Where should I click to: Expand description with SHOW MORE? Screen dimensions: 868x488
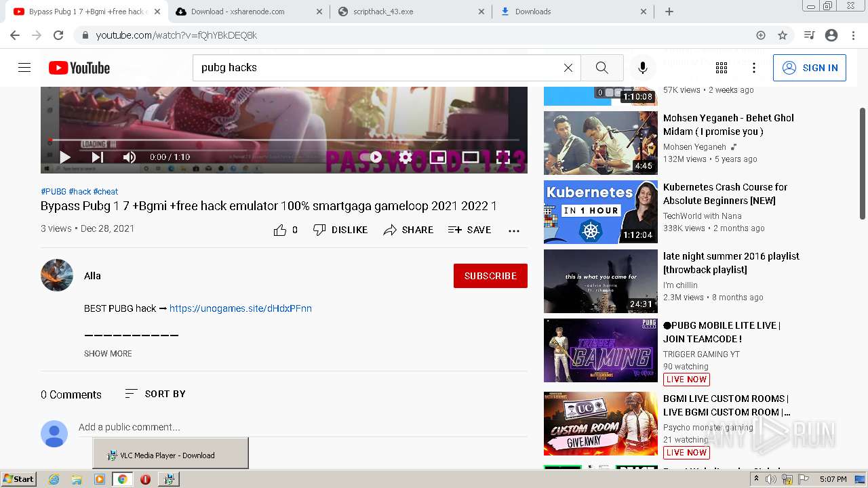point(108,354)
